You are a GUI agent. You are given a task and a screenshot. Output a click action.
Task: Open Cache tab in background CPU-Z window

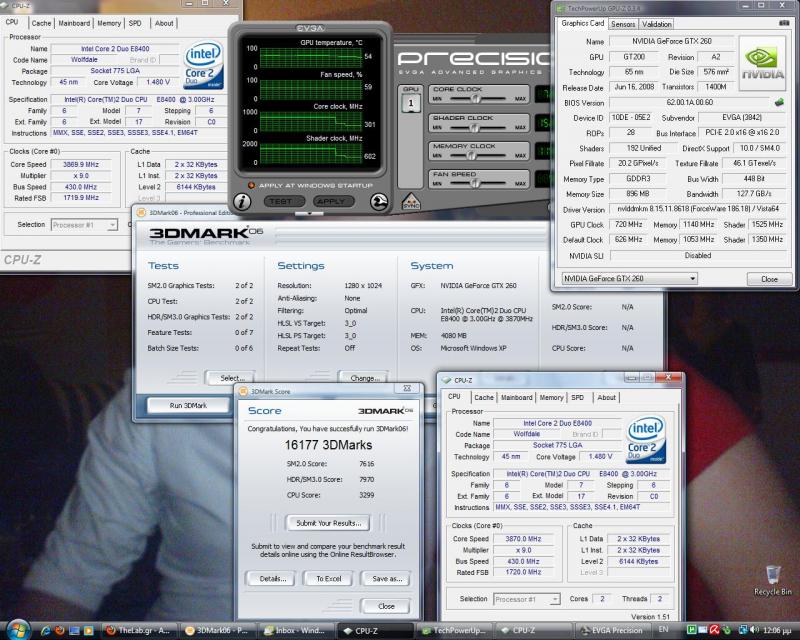41,23
